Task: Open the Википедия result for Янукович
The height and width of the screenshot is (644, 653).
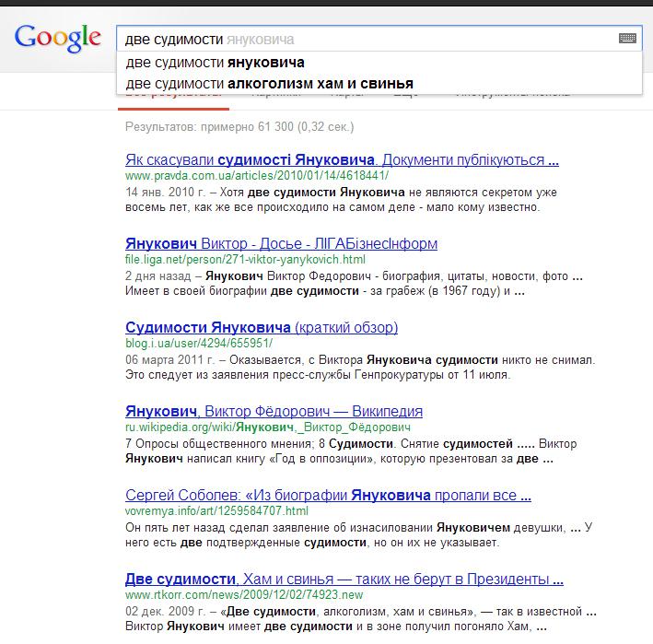Action: [274, 412]
